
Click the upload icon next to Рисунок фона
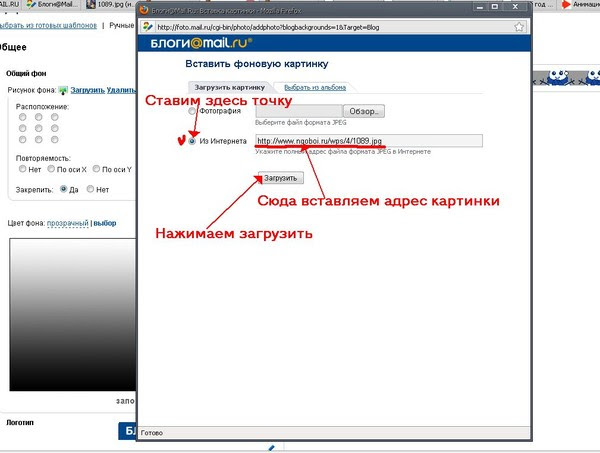(x=63, y=90)
